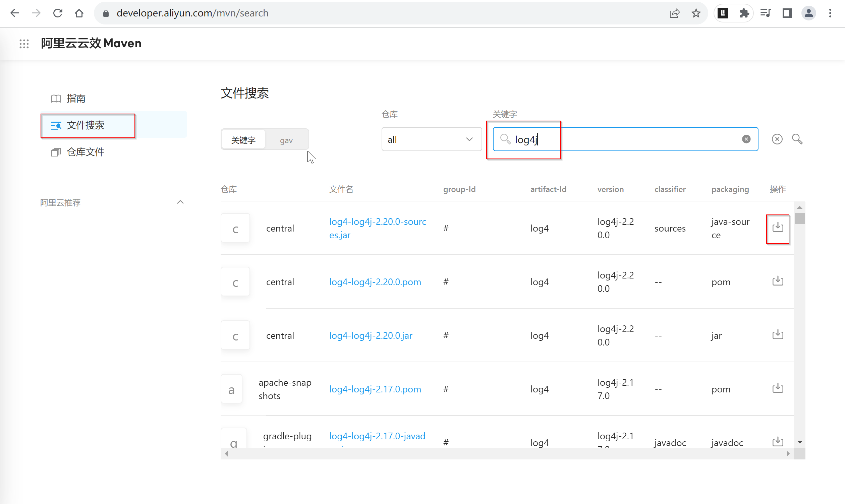Bookmark this page with the star icon

coord(696,13)
